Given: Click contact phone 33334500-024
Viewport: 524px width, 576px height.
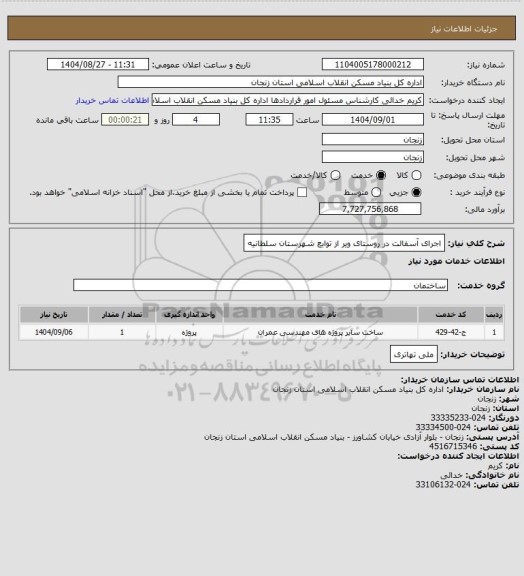Looking at the screenshot, I should [x=443, y=427].
